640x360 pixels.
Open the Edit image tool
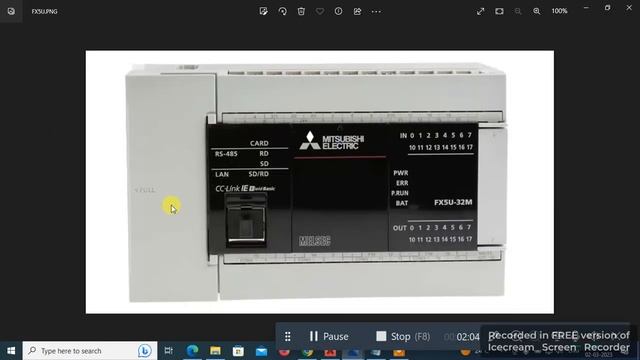[x=264, y=11]
